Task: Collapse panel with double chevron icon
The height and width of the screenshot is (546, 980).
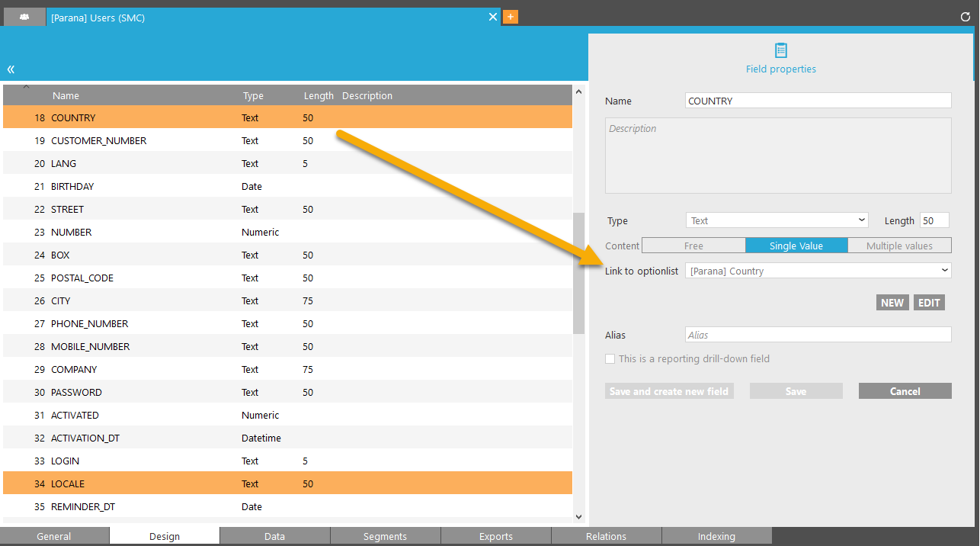Action: coord(11,69)
